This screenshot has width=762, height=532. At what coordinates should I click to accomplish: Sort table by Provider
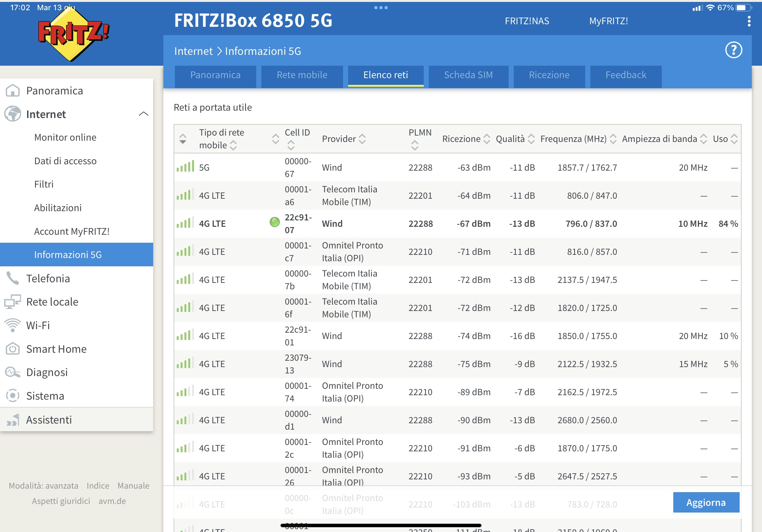point(362,139)
